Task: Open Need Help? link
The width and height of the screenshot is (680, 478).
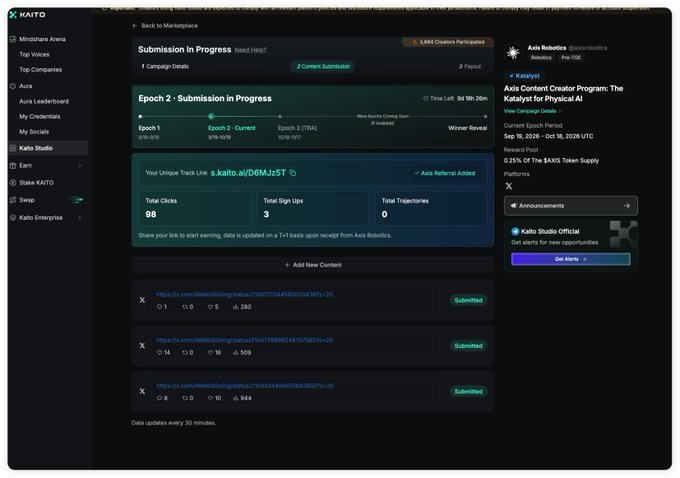Action: pyautogui.click(x=250, y=50)
